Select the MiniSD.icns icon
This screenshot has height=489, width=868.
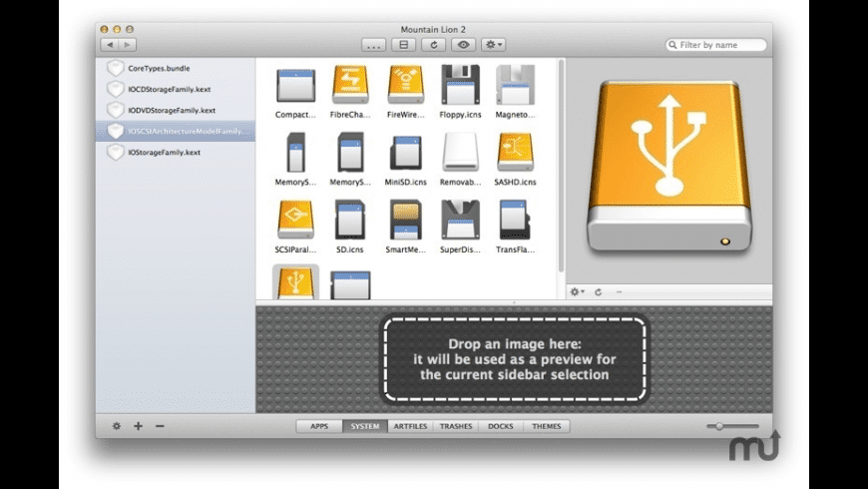click(405, 153)
